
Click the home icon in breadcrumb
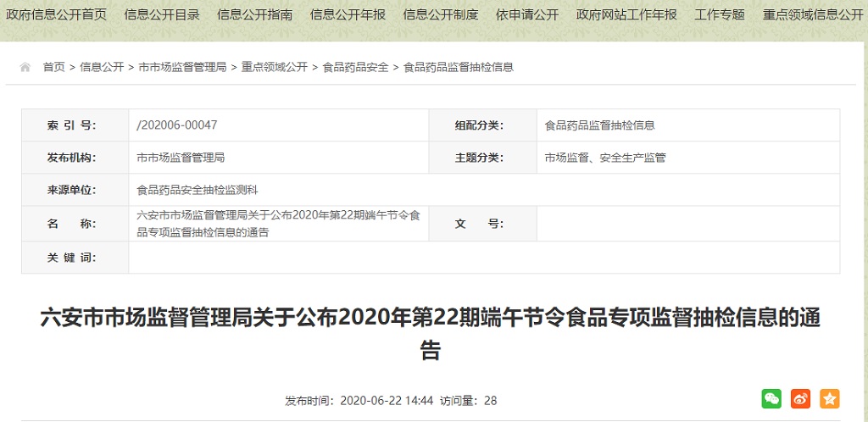[x=25, y=68]
